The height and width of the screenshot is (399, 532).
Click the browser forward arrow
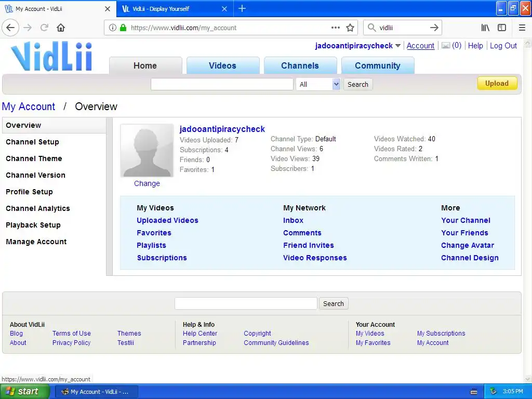[x=28, y=28]
